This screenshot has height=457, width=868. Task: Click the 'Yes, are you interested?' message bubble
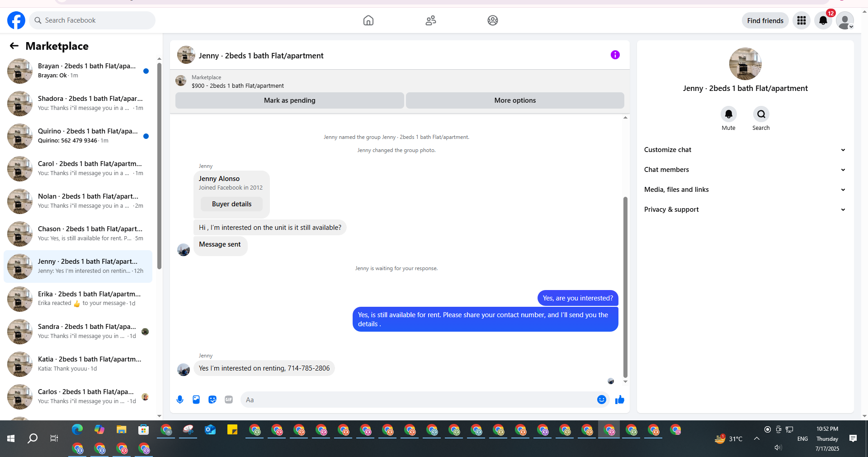coord(578,298)
